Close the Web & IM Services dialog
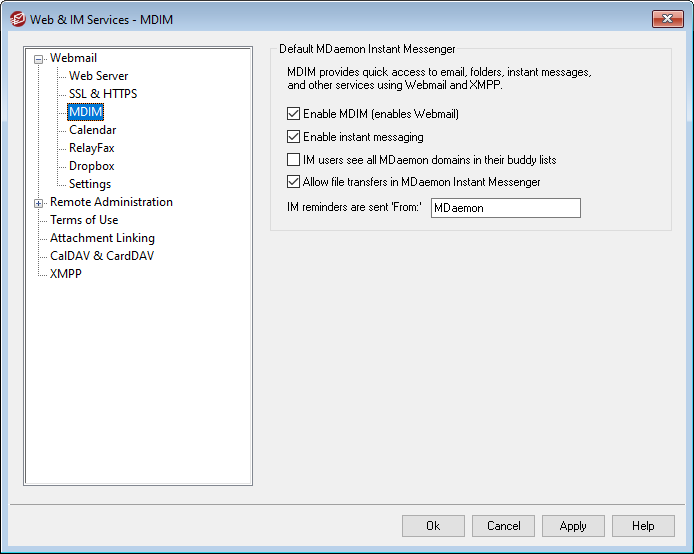 (x=667, y=19)
